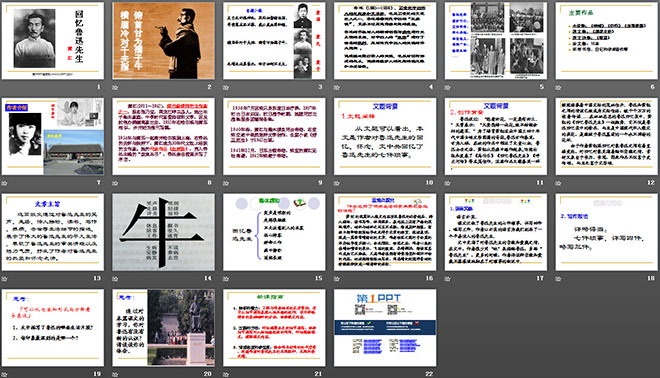Click the animation star icon under slide 20
The width and height of the screenshot is (660, 378).
pyautogui.click(x=115, y=374)
